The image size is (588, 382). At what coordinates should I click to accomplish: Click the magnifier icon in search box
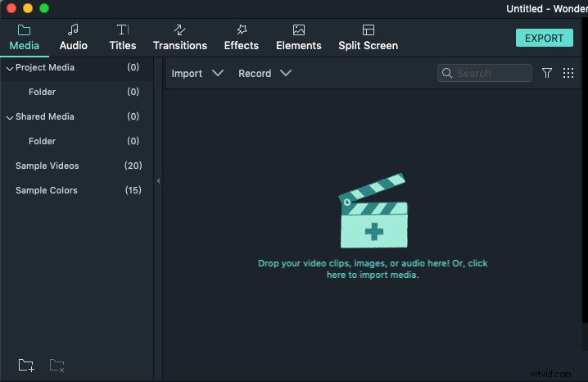[447, 73]
